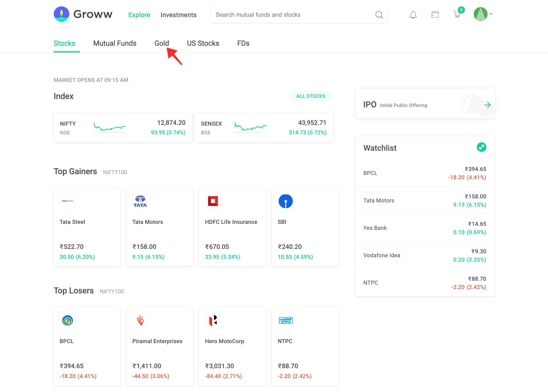Open the IPO Initial Public Offering card
548x392 pixels.
click(x=425, y=104)
